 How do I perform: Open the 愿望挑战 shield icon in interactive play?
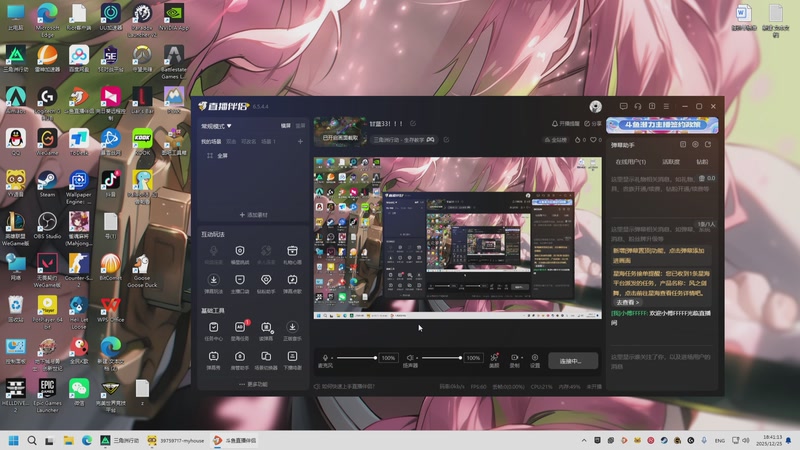point(240,254)
